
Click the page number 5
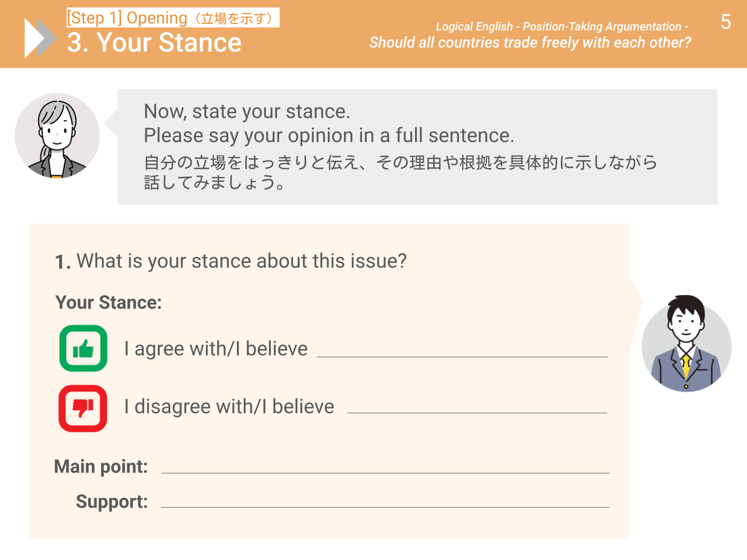point(726,22)
